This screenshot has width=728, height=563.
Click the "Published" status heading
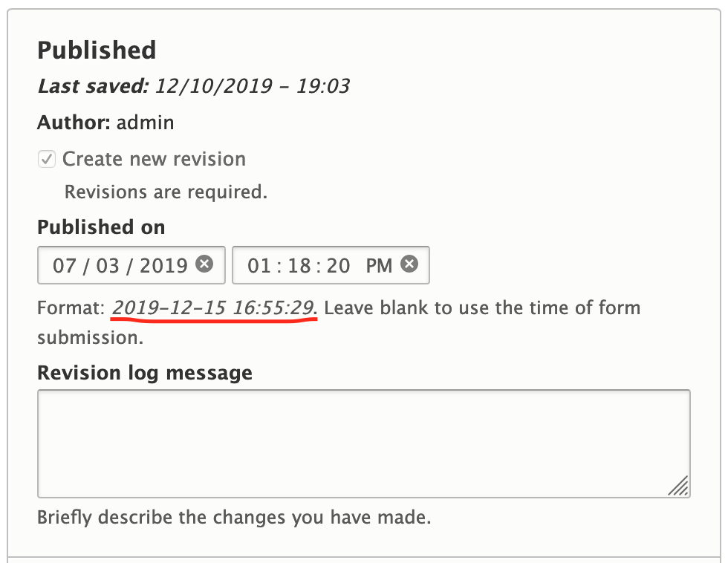[x=97, y=51]
